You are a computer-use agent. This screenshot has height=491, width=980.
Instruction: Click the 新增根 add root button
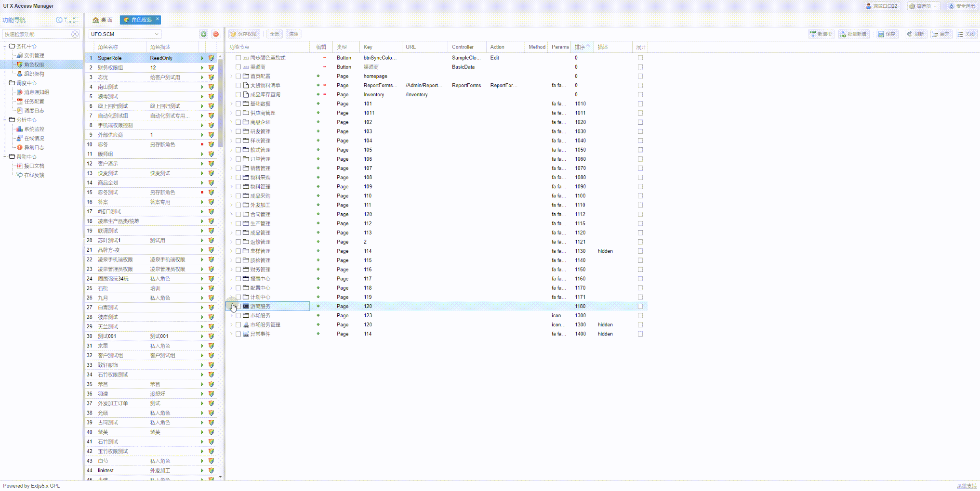[821, 34]
